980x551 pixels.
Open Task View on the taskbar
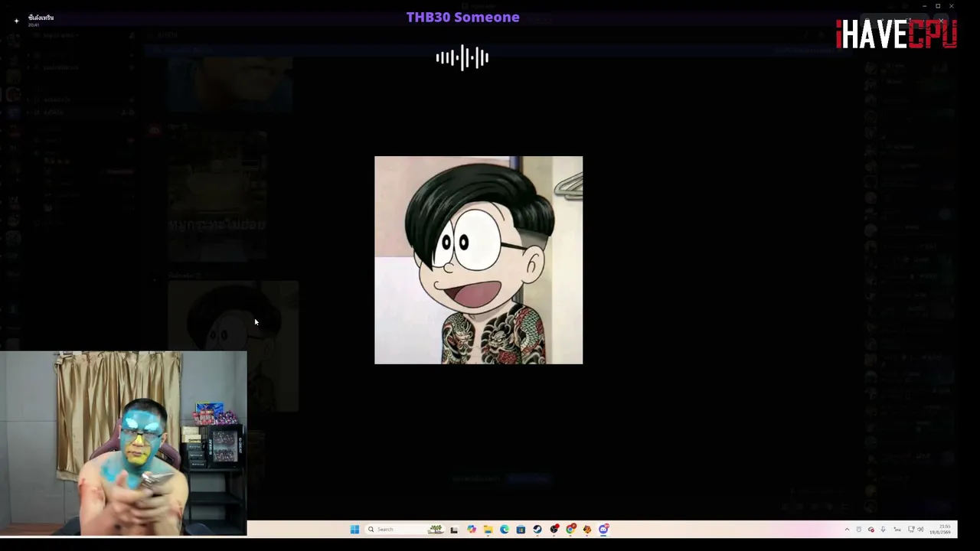[454, 530]
